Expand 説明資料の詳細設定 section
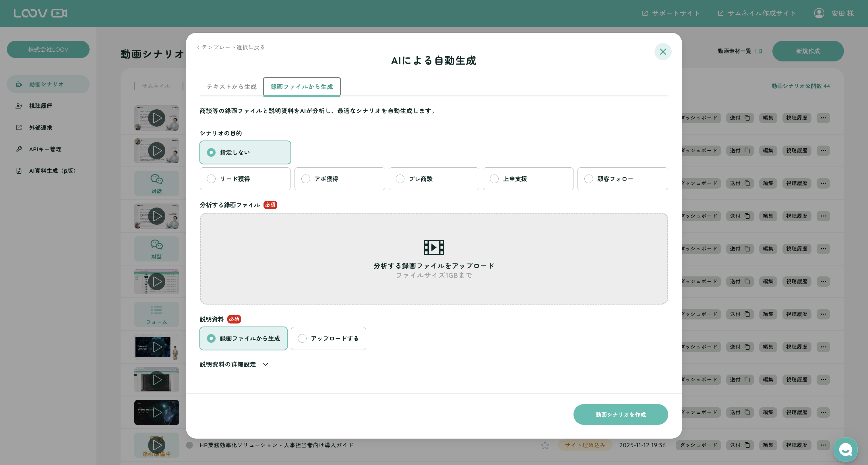This screenshot has width=868, height=465. (x=234, y=364)
